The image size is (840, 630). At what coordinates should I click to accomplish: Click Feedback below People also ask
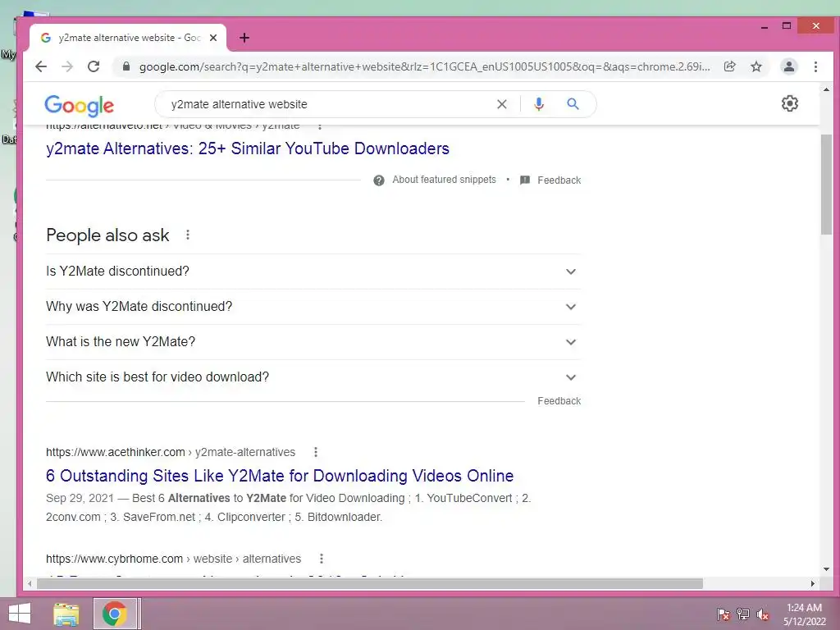click(x=559, y=401)
